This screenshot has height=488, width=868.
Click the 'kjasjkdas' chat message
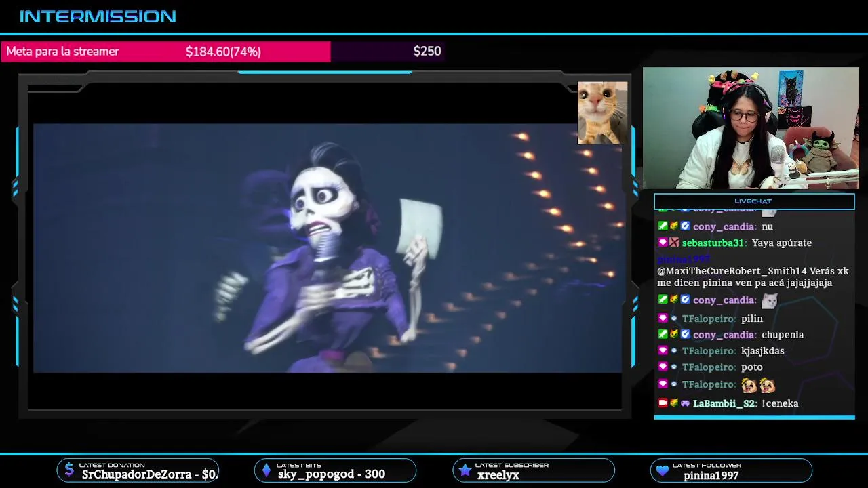(x=763, y=350)
